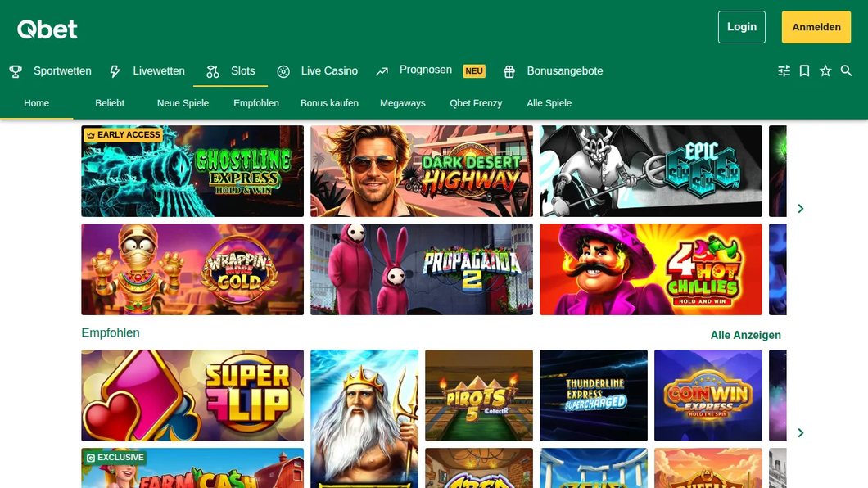The height and width of the screenshot is (488, 868).
Task: Click next arrow of Empfohlen carousel
Action: pyautogui.click(x=801, y=432)
